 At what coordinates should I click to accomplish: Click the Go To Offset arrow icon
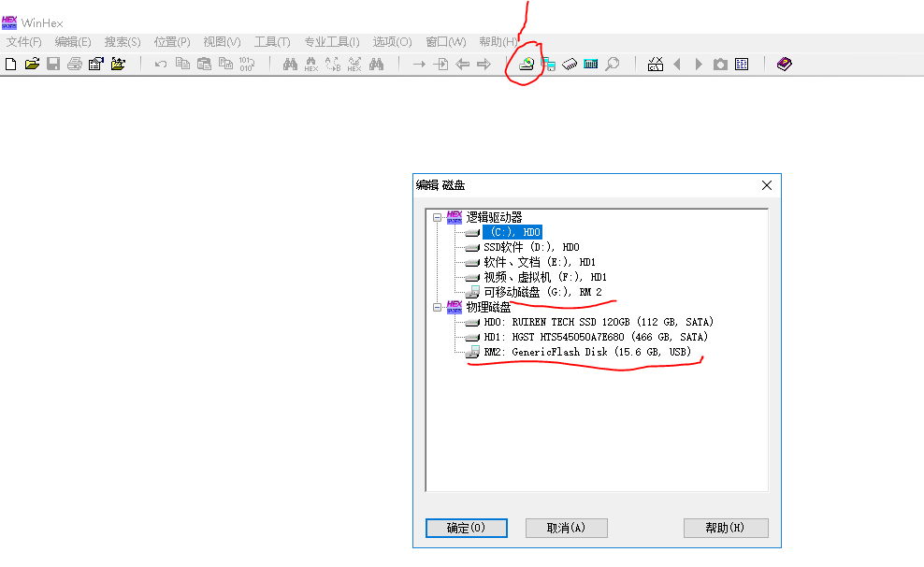[x=419, y=64]
